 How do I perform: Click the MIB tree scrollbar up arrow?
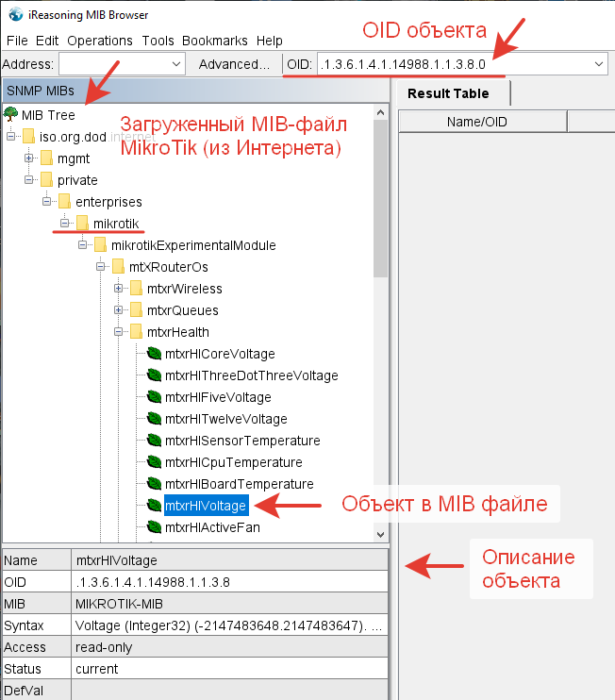(x=381, y=112)
